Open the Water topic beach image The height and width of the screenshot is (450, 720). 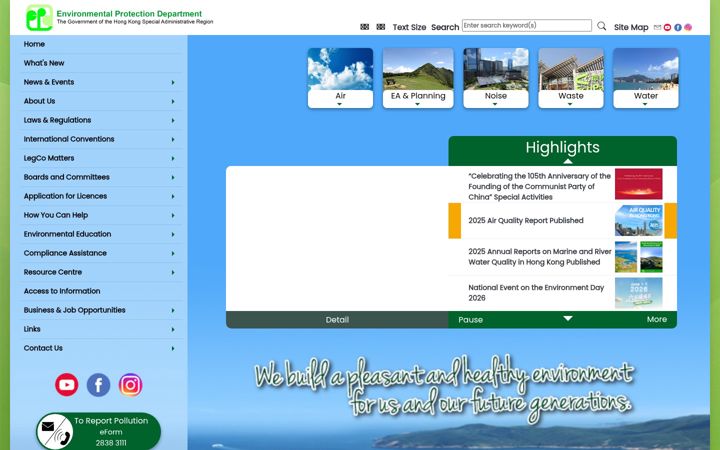646,69
